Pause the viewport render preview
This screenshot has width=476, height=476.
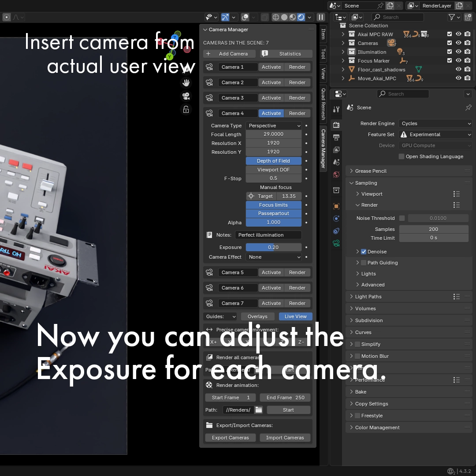coord(320,17)
